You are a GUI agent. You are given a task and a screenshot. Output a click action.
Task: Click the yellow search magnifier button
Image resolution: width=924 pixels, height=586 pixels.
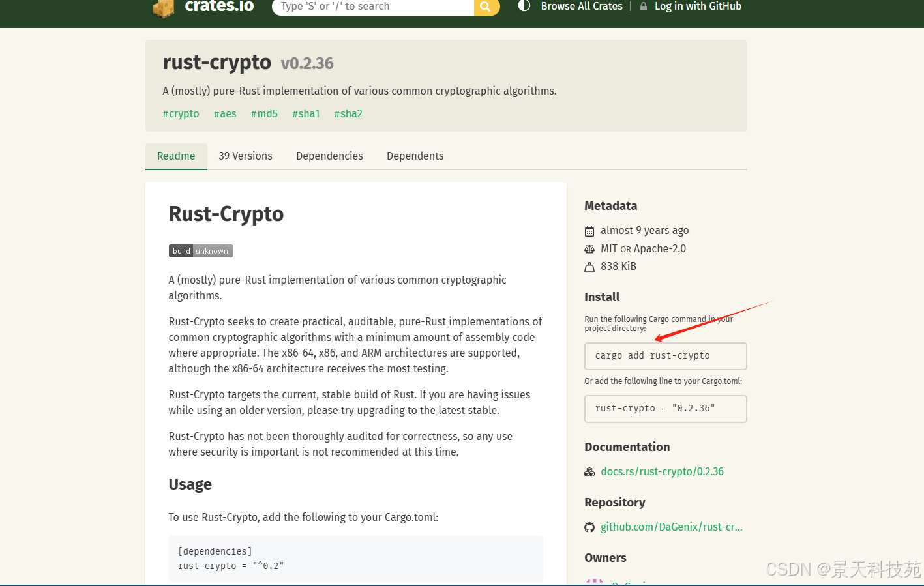pyautogui.click(x=486, y=7)
